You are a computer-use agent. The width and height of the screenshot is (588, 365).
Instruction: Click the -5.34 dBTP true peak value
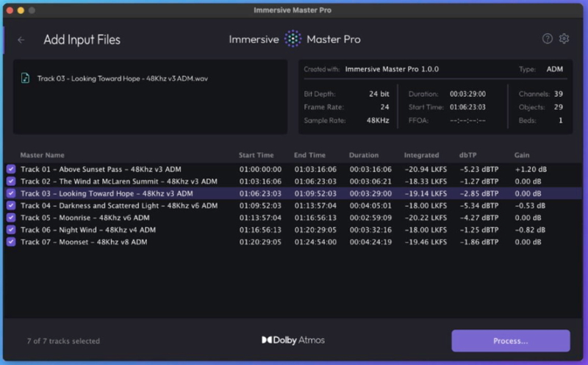point(479,206)
